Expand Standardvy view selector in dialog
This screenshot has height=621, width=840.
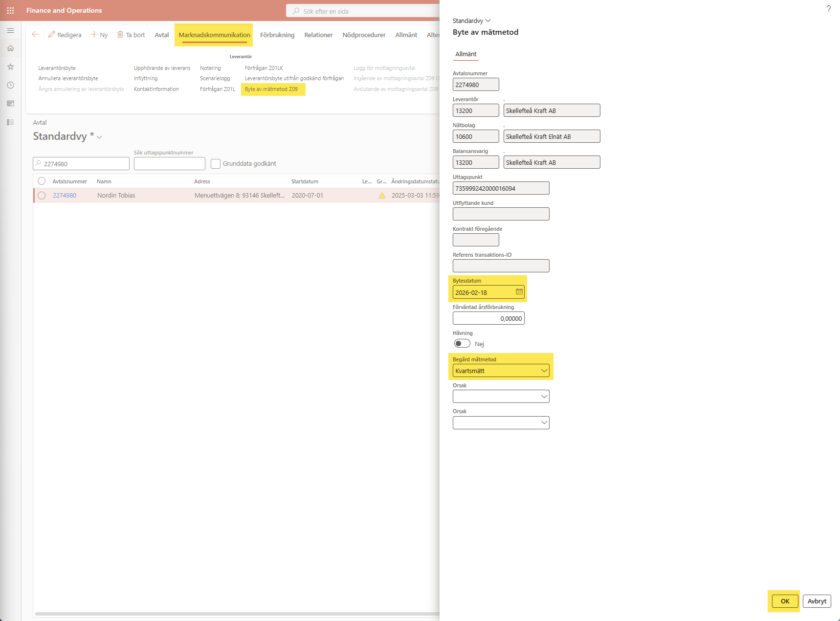coord(471,21)
